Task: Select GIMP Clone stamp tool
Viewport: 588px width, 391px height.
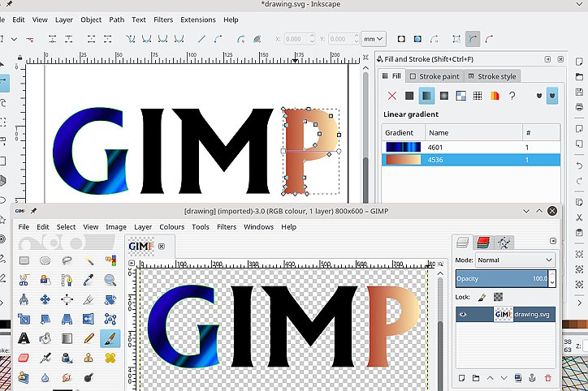Action: point(89,358)
